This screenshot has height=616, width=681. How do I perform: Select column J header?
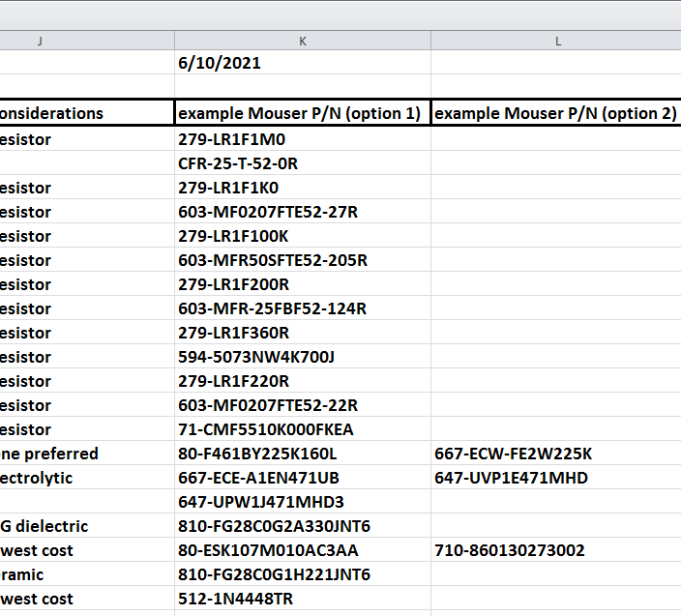(x=87, y=41)
